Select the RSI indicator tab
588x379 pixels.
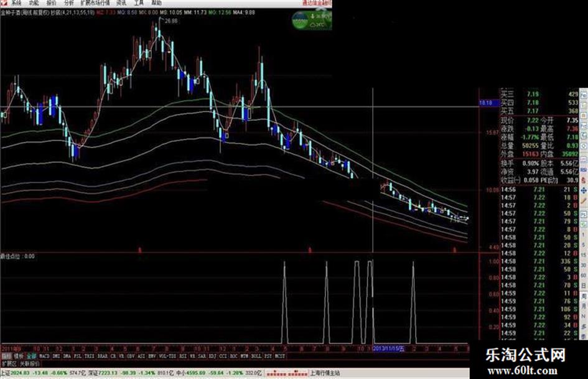[183, 356]
